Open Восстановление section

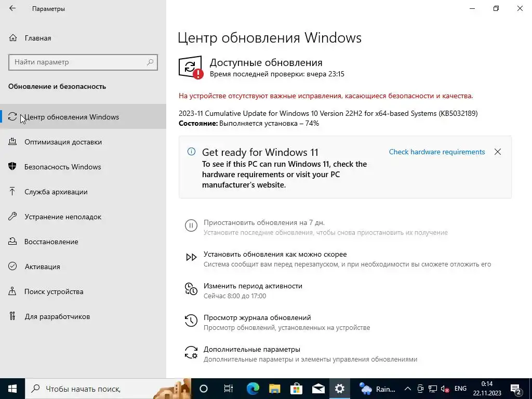click(83, 242)
